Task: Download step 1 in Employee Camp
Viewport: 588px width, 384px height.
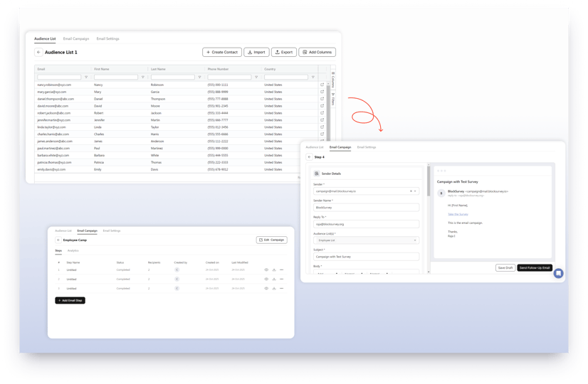Action: tap(274, 270)
